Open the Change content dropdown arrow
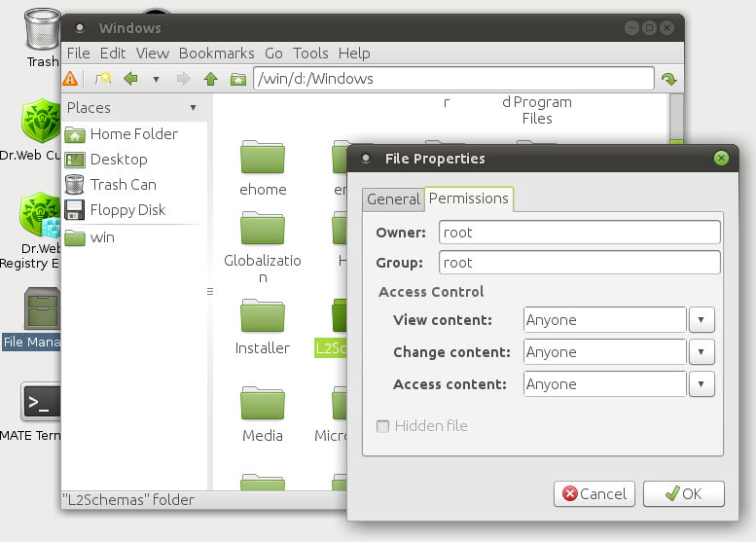 (702, 352)
